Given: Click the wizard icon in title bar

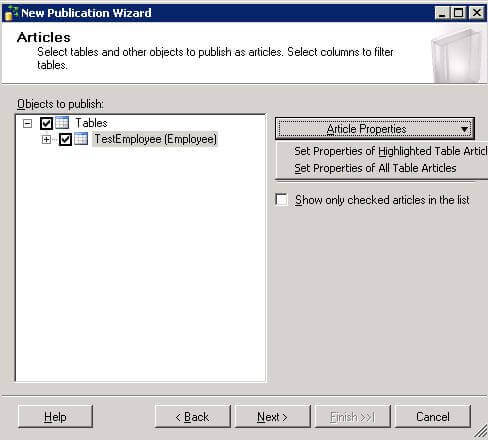Looking at the screenshot, I should pos(11,13).
